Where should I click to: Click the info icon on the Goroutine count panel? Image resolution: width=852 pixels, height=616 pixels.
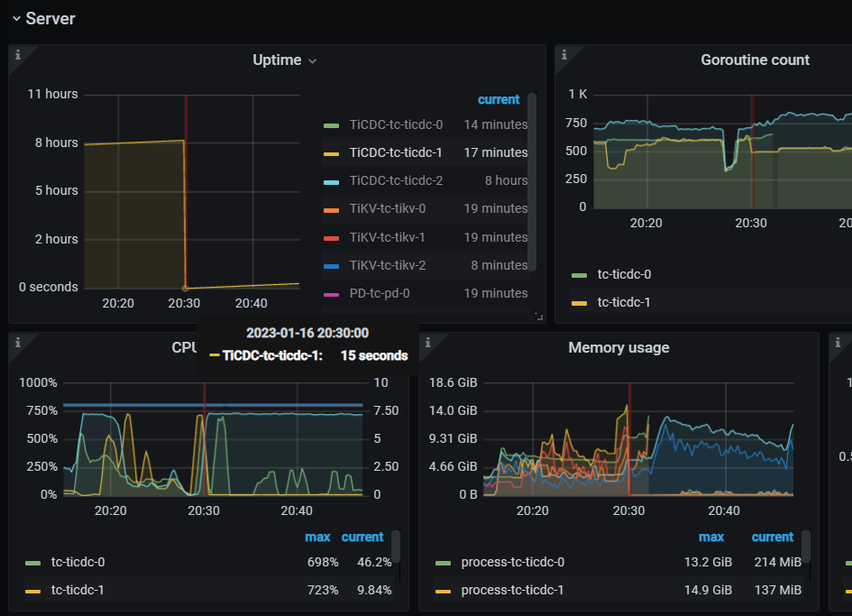(564, 56)
